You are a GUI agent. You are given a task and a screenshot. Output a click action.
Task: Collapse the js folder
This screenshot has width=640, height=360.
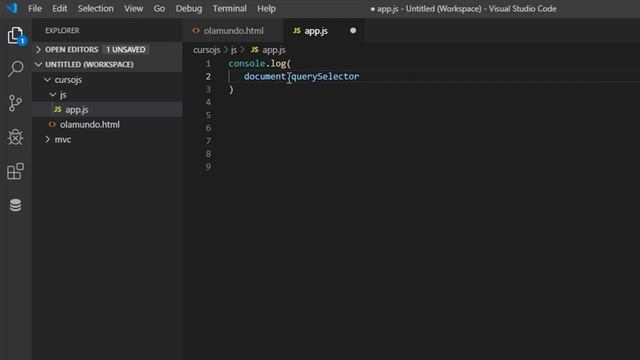tap(53, 95)
